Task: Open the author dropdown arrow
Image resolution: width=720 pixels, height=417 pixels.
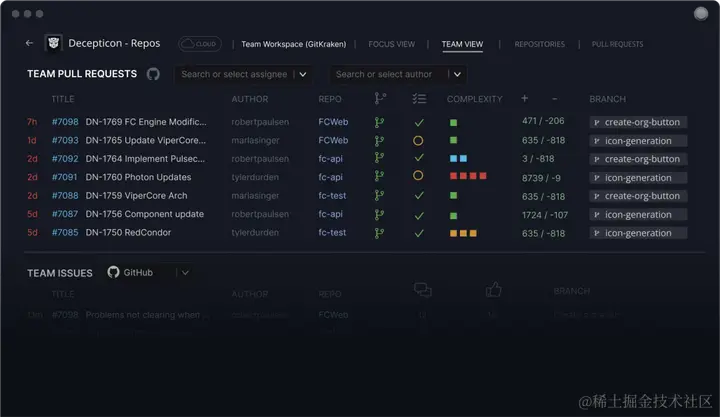Action: pos(457,74)
